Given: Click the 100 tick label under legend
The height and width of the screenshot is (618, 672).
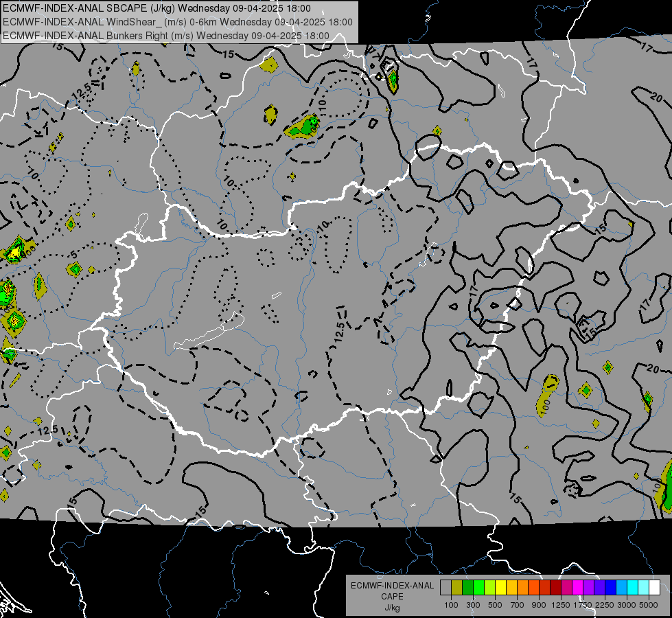Looking at the screenshot, I should [451, 605].
